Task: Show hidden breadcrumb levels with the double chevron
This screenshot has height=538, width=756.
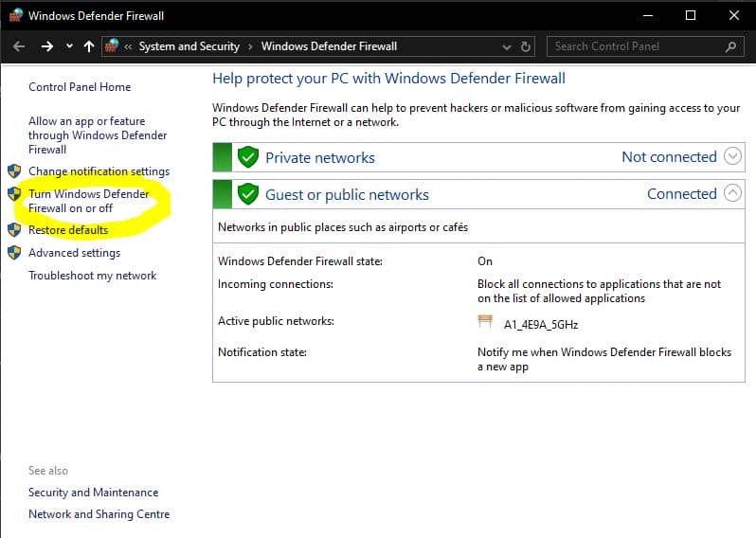Action: point(128,46)
